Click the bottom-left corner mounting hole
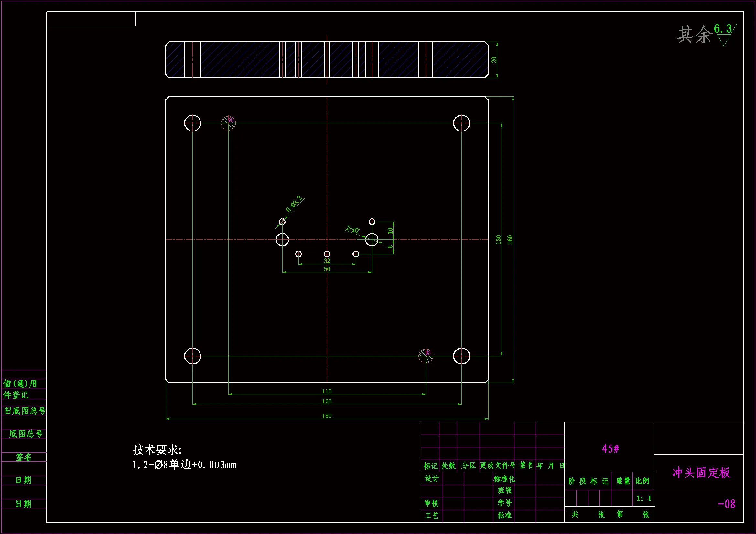The height and width of the screenshot is (534, 756). pyautogui.click(x=192, y=356)
